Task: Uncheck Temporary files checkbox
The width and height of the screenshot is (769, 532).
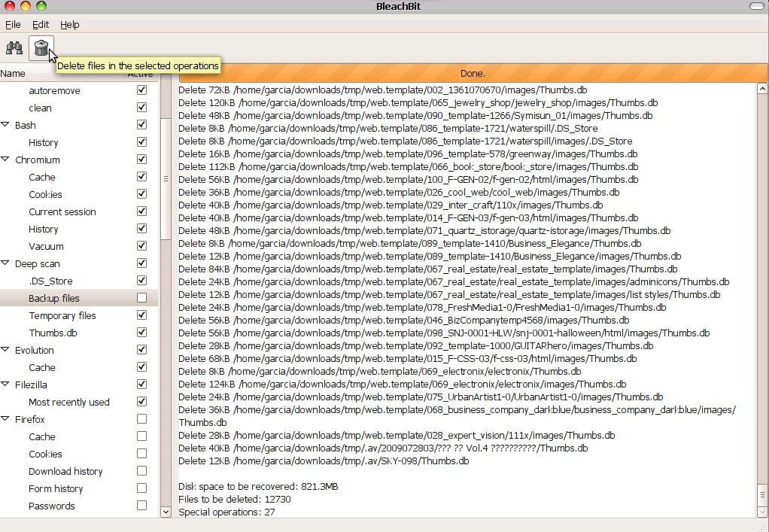Action: 141,315
